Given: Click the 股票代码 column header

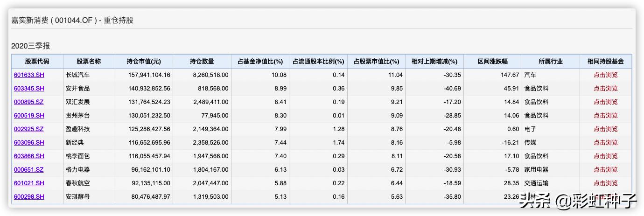Looking at the screenshot, I should click(x=37, y=61).
